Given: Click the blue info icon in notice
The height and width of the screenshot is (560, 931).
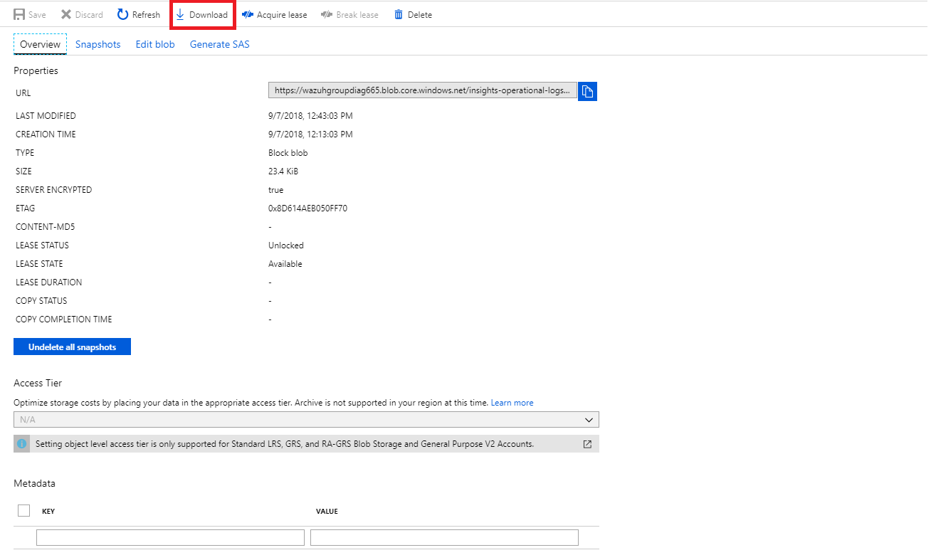Looking at the screenshot, I should tap(21, 443).
